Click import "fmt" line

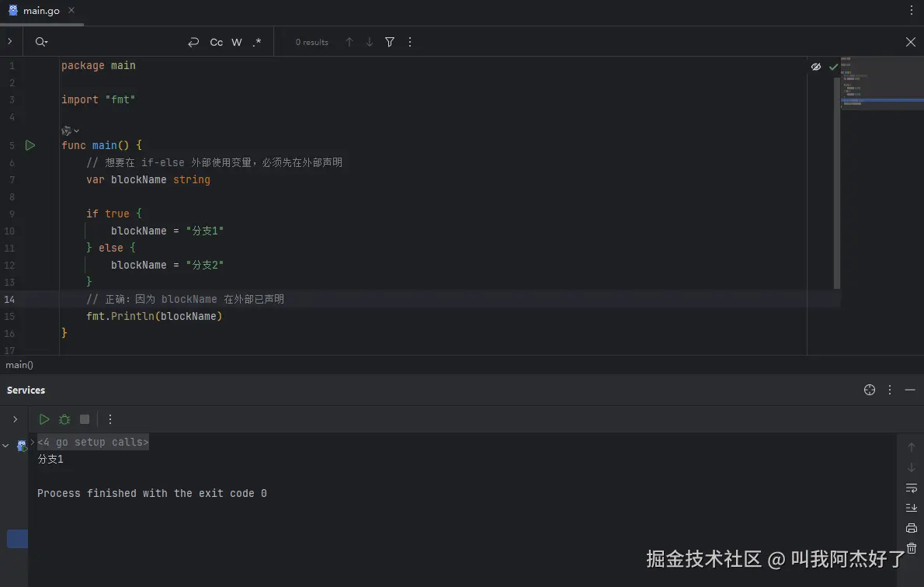(99, 99)
